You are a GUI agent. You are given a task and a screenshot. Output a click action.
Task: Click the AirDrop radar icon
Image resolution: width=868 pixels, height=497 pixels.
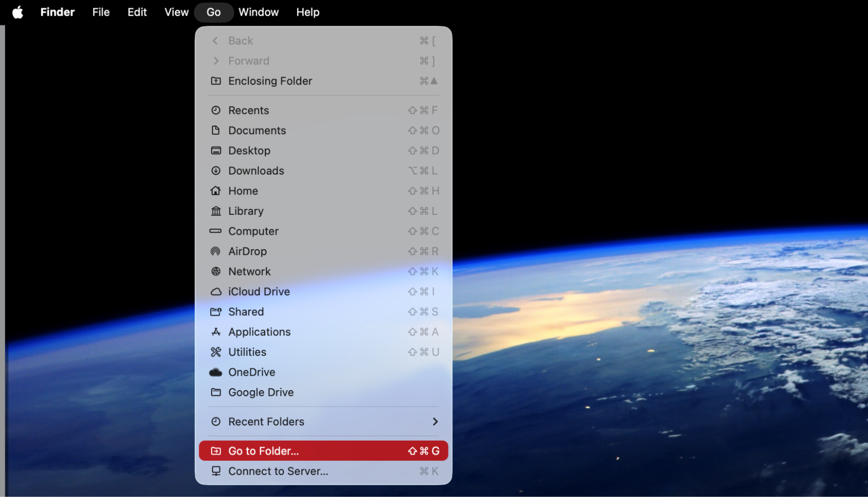(216, 251)
